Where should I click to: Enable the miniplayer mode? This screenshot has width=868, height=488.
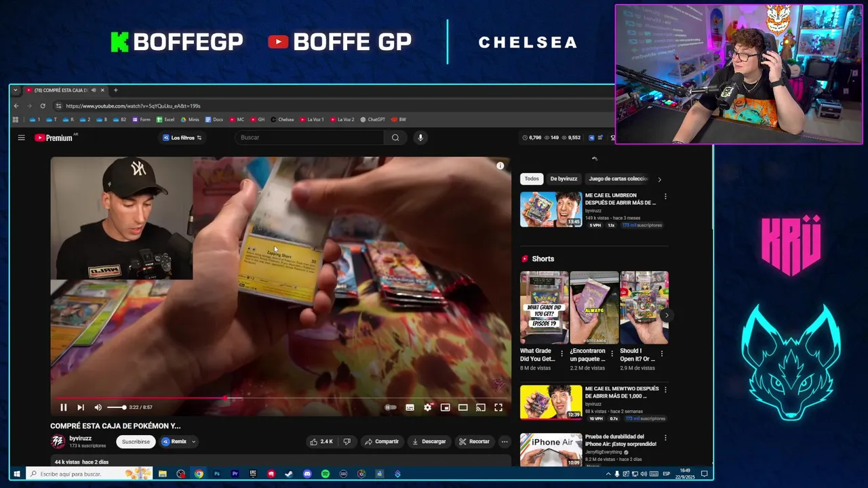point(445,407)
